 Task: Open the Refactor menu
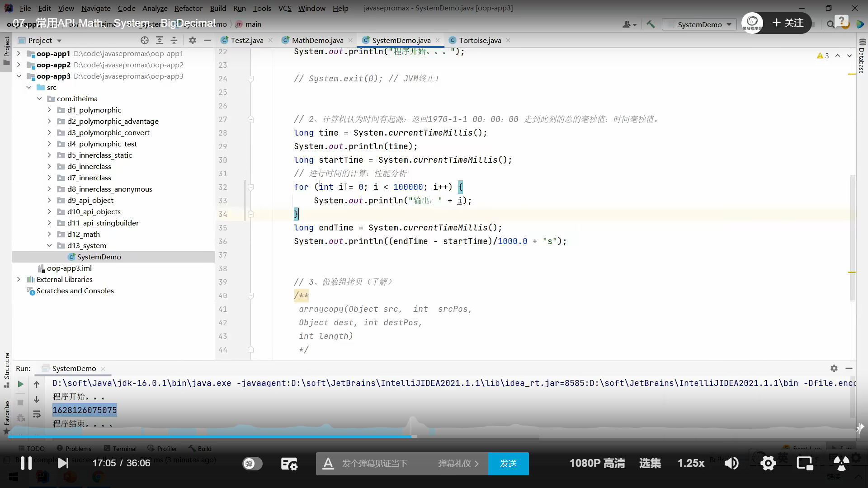coord(188,8)
